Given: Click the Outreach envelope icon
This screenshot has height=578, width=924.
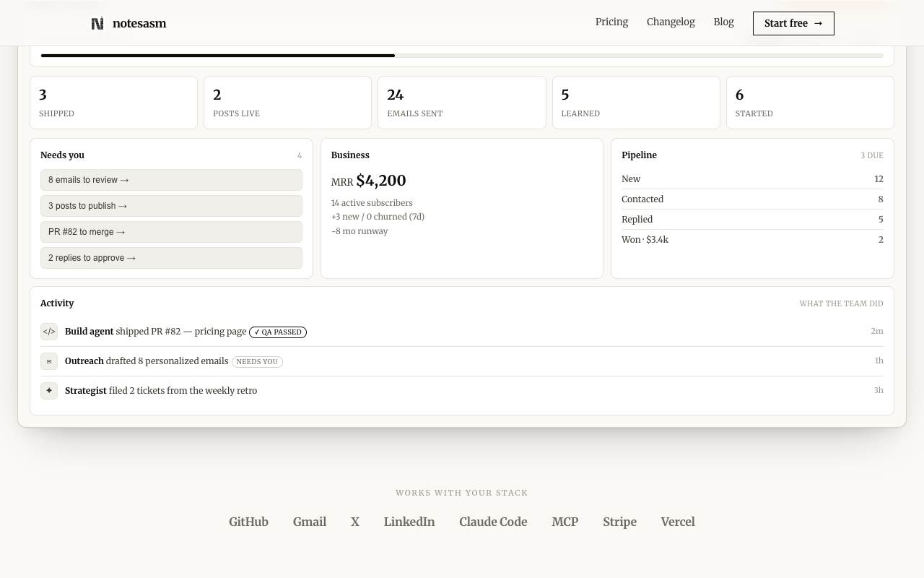Looking at the screenshot, I should tap(49, 361).
